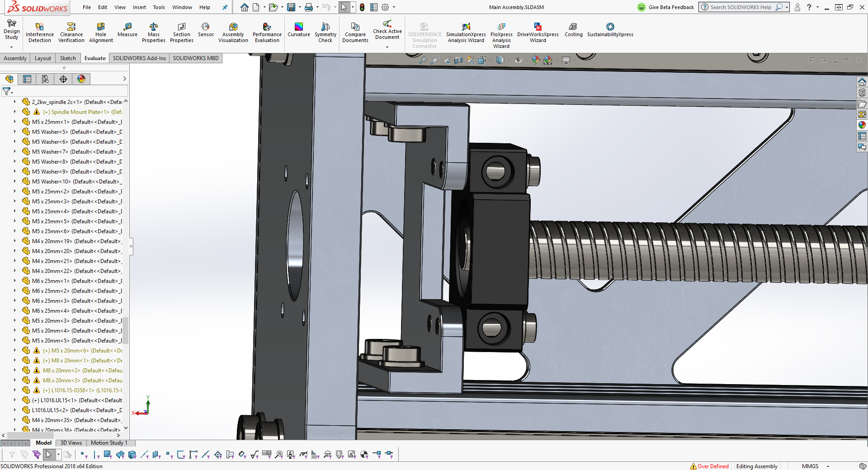This screenshot has width=868, height=470.
Task: Toggle the traffic light rebuild icon
Action: click(x=362, y=7)
